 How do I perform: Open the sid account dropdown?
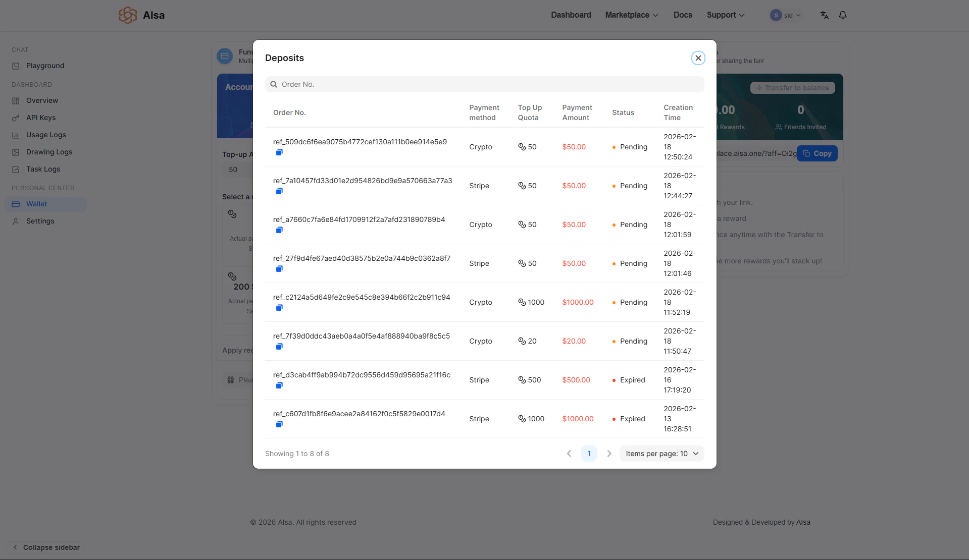click(786, 15)
